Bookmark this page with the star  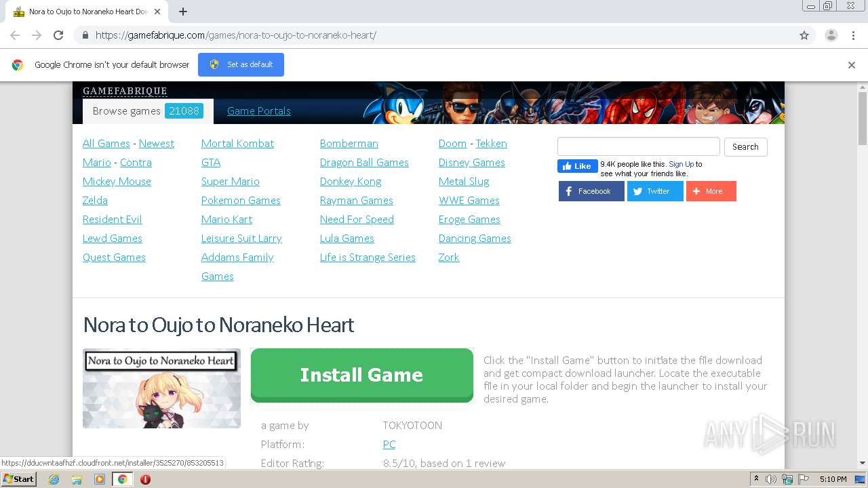(x=804, y=35)
